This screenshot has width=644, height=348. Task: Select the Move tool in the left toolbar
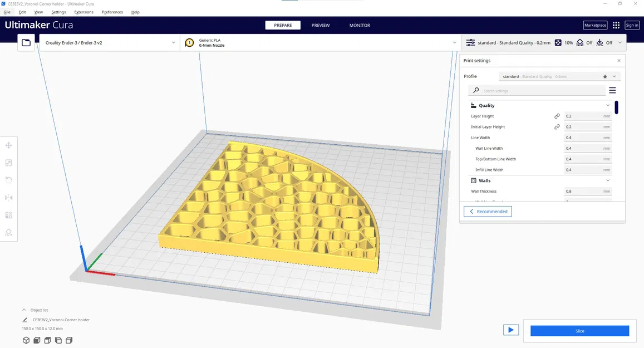(8, 145)
